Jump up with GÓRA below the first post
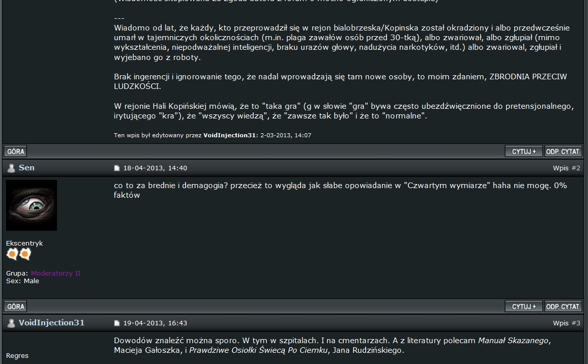The image size is (588, 364). pyautogui.click(x=16, y=151)
